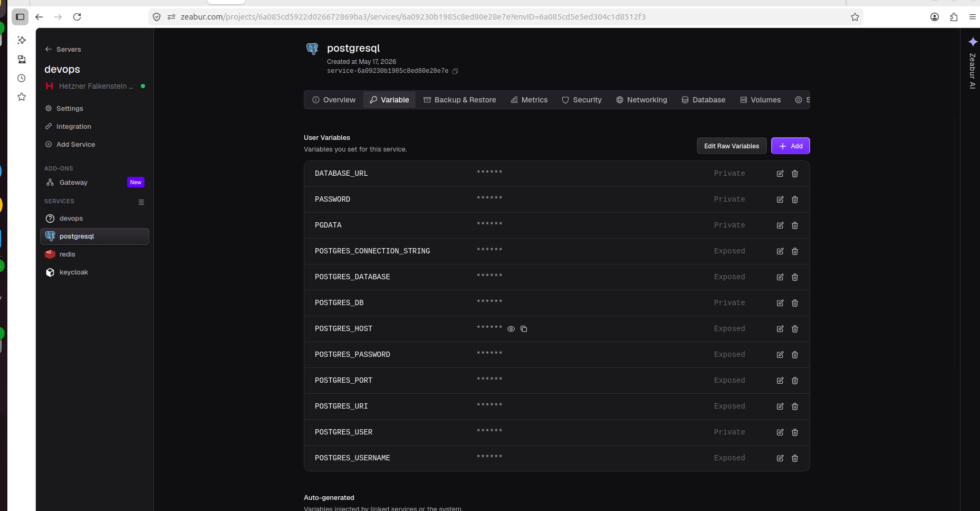Click Edit Raw Variables button
The width and height of the screenshot is (980, 511).
[732, 146]
